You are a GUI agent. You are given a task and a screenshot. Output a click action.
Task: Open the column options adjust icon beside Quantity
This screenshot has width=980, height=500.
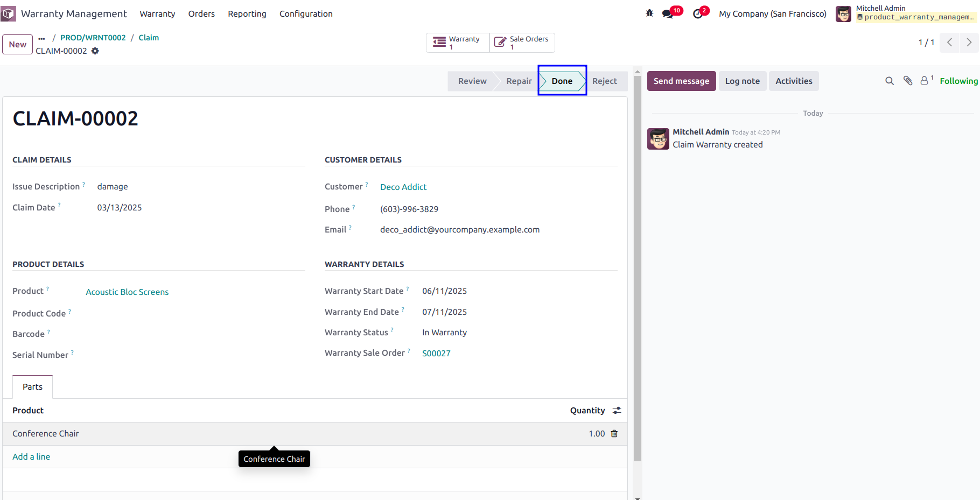(617, 411)
